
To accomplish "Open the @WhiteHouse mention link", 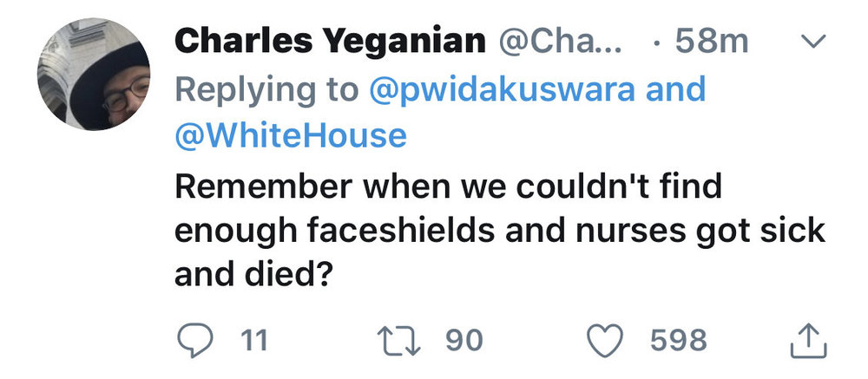I will 290,135.
